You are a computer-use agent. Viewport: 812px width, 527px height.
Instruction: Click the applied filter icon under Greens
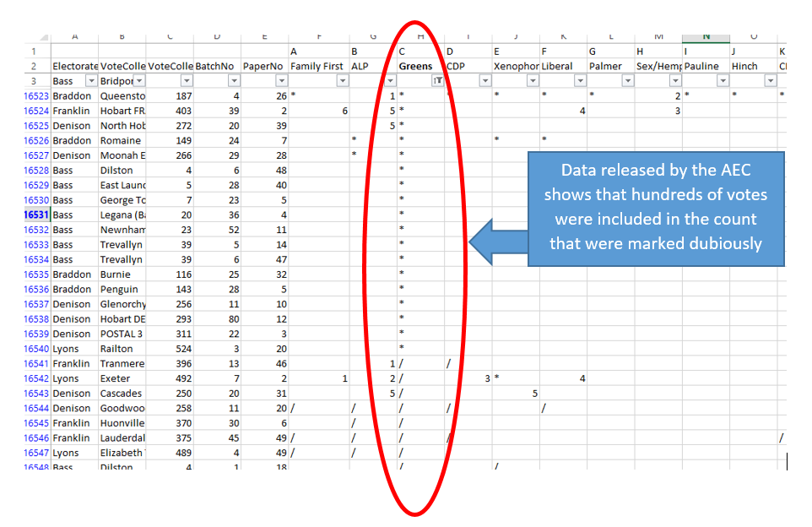tap(437, 81)
